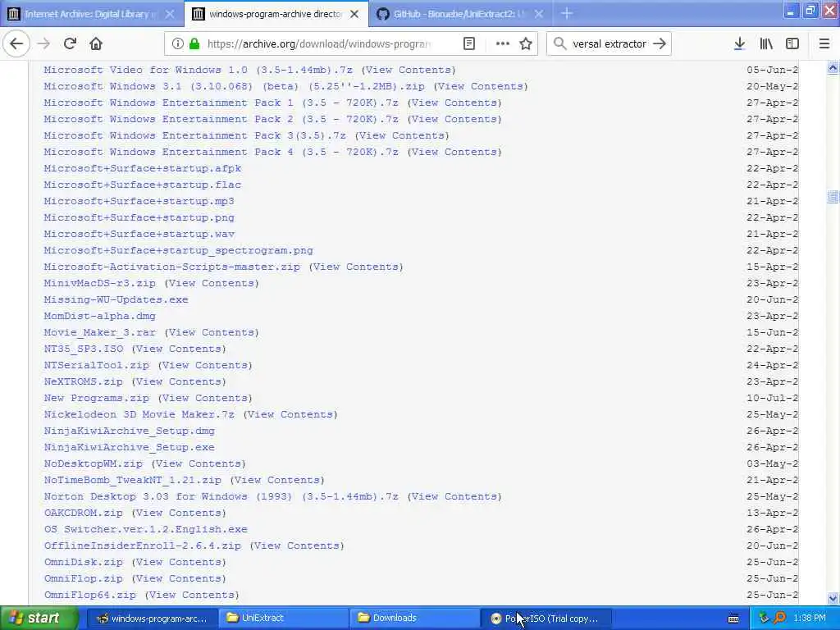This screenshot has width=840, height=630.
Task: Download NTSerialTool.zip
Action: pos(97,365)
